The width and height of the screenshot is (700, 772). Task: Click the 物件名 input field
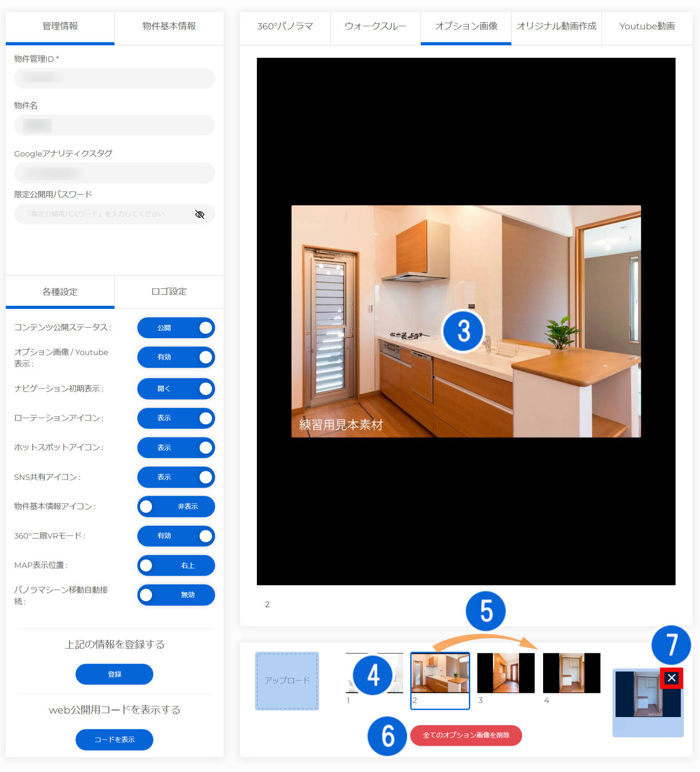tap(114, 125)
